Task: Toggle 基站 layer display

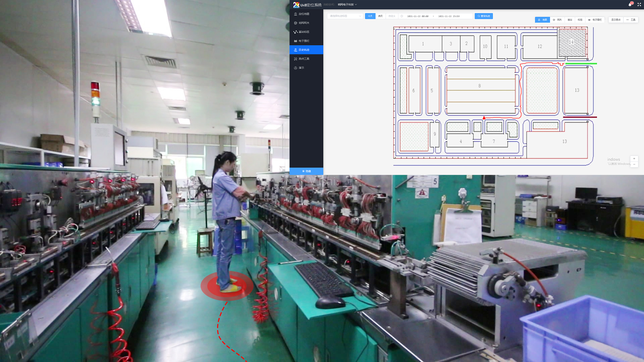Action: click(x=570, y=20)
